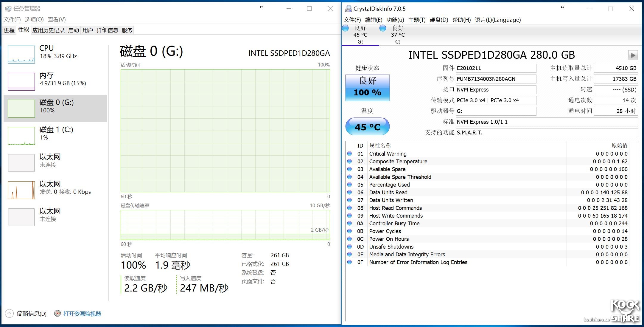The height and width of the screenshot is (327, 644).
Task: Open Resource Monitor via the 打开资源监视器 link
Action: (x=82, y=314)
